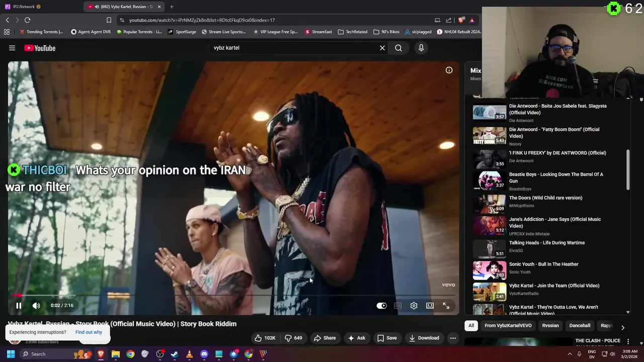Share the video

click(325, 338)
